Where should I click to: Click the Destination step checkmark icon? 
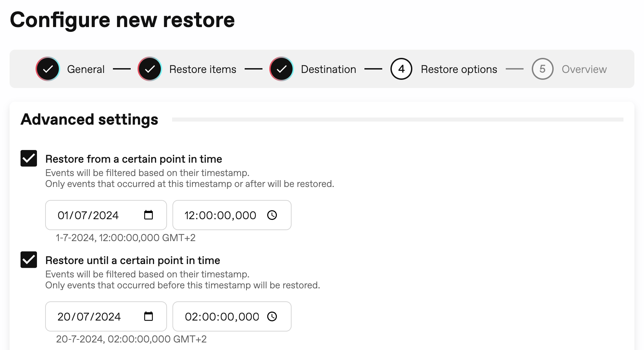click(x=282, y=69)
